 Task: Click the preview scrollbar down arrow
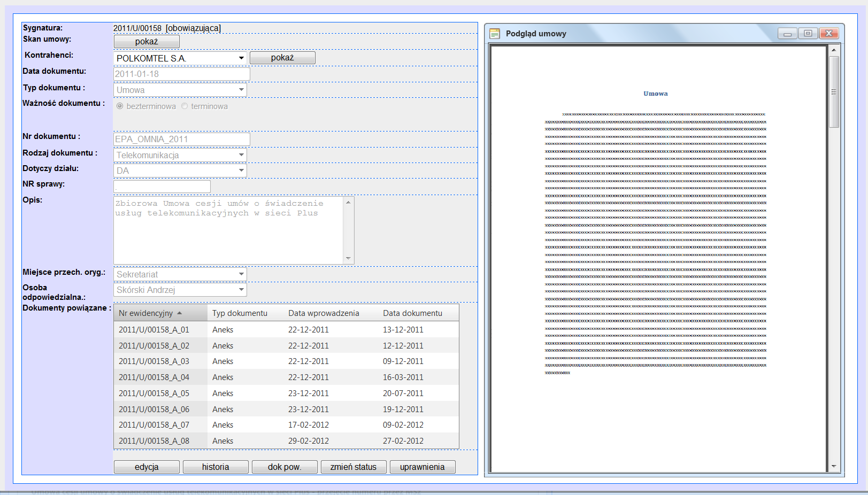pos(834,467)
